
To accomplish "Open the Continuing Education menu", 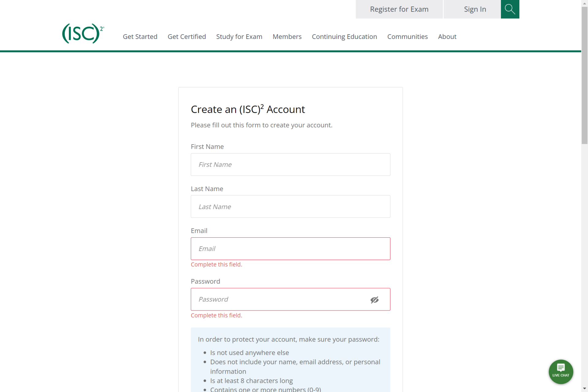I will pyautogui.click(x=344, y=36).
